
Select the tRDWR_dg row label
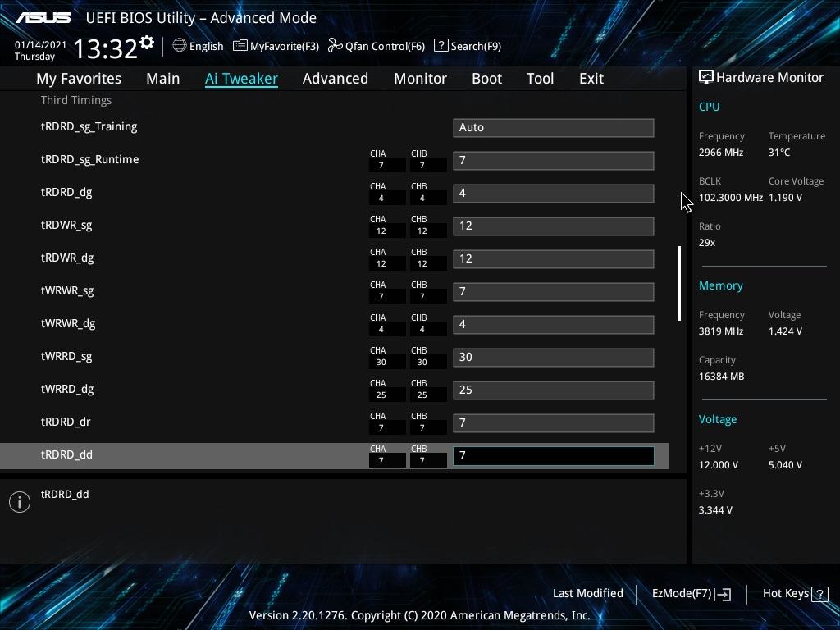(x=67, y=258)
